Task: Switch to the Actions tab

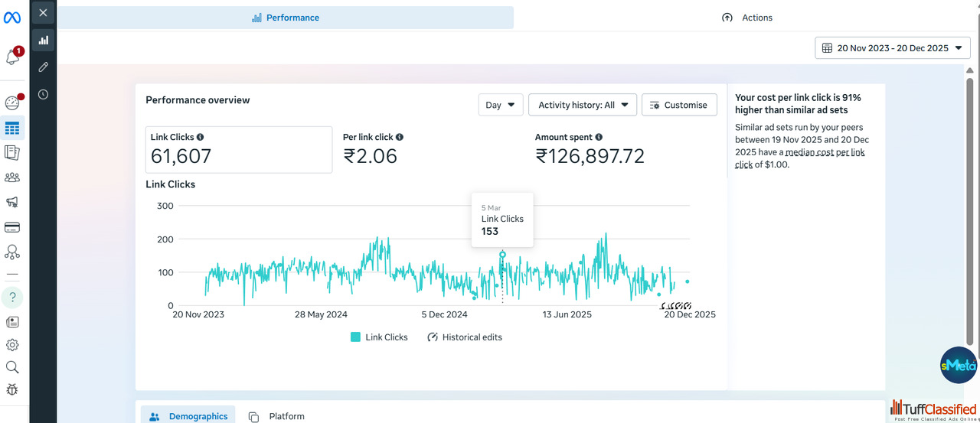Action: pos(747,18)
